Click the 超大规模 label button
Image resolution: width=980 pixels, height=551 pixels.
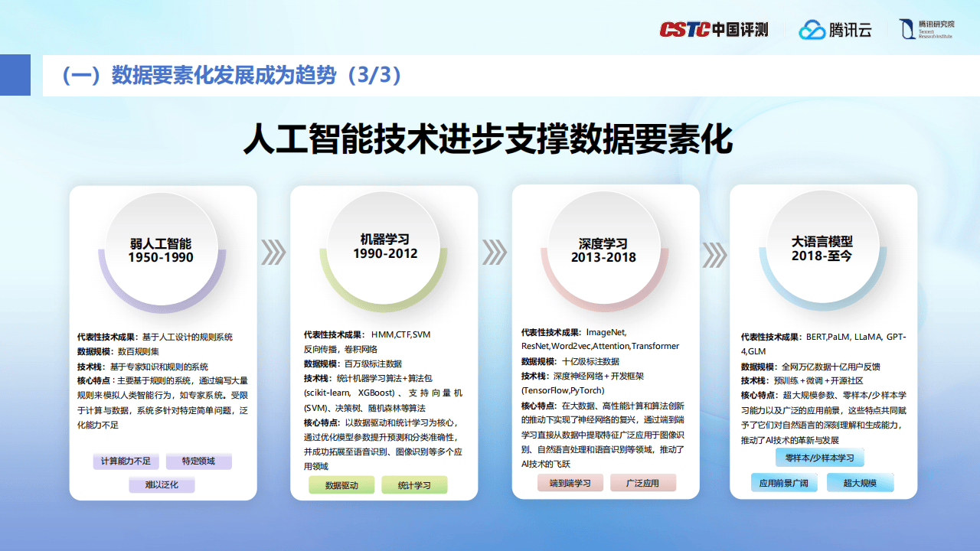tap(861, 482)
